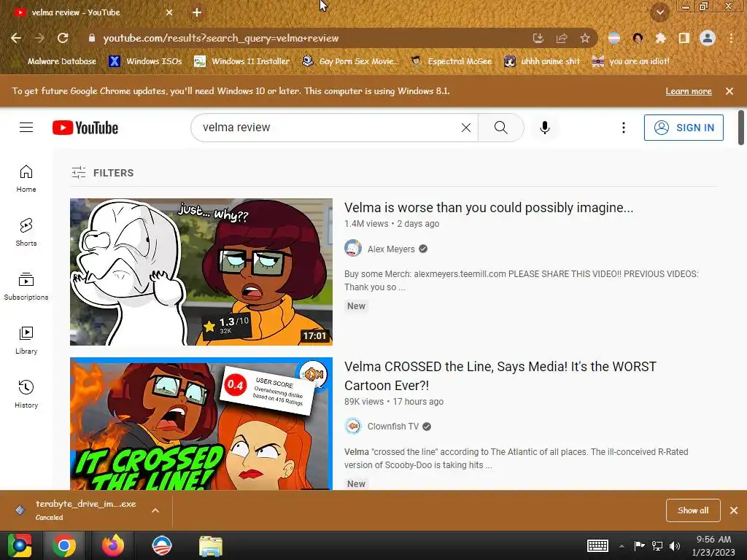Click the magnifier search button
The image size is (747, 560).
click(x=500, y=127)
